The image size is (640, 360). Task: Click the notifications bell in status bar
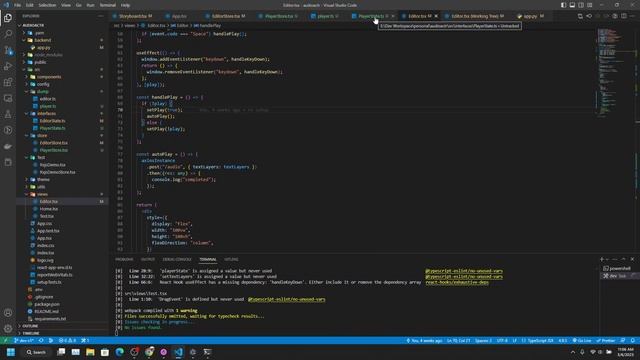click(x=633, y=340)
